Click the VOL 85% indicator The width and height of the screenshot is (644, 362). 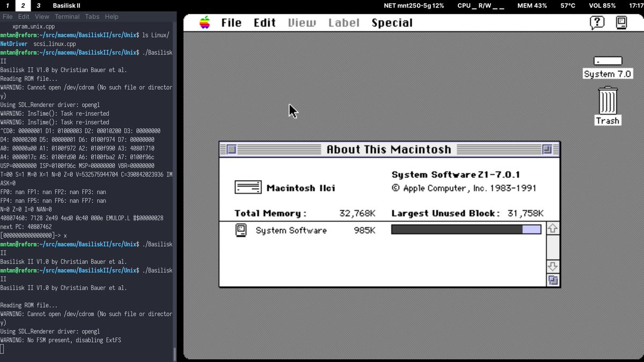tap(602, 5)
